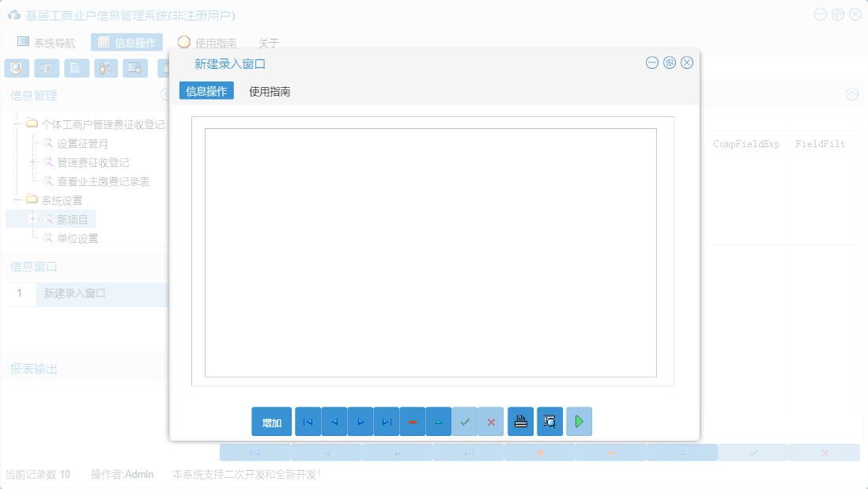Collapse the 信息管理 panel with its chevron

(x=852, y=94)
